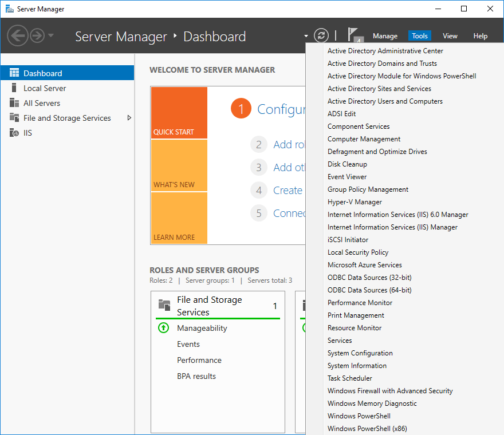Image resolution: width=504 pixels, height=435 pixels.
Task: Open BPA results in File and Storage tile
Action: [x=196, y=376]
